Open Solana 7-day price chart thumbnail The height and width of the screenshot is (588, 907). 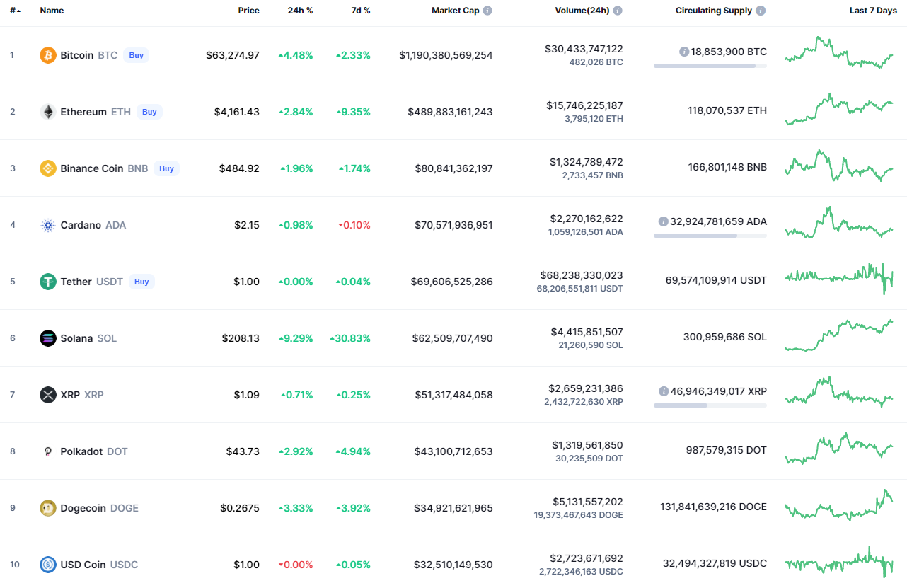(x=839, y=335)
